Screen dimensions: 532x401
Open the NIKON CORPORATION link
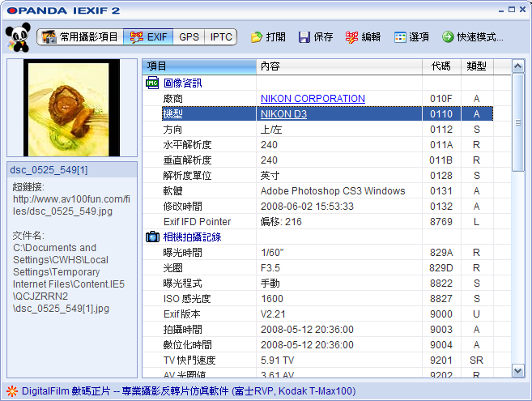313,99
